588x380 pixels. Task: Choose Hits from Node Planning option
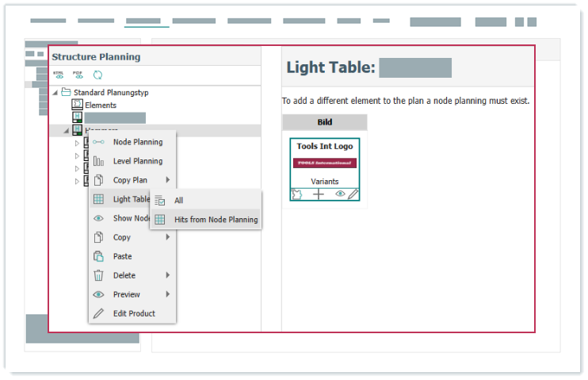coord(216,220)
